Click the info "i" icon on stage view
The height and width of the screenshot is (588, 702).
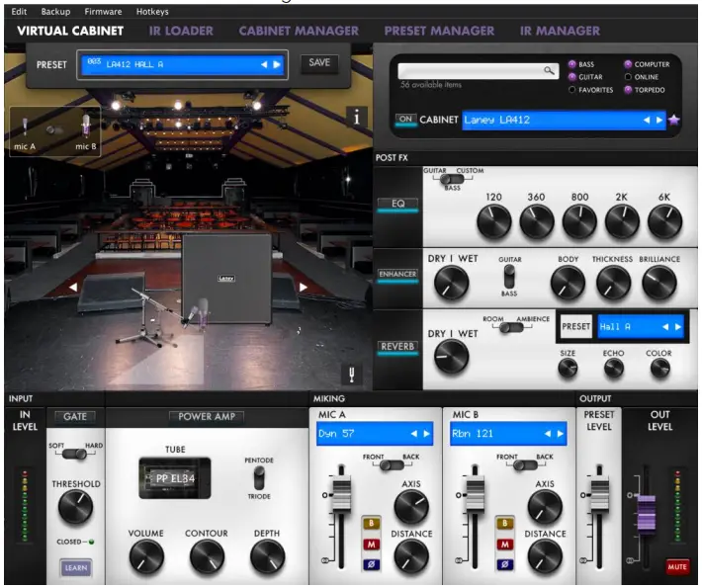(356, 119)
